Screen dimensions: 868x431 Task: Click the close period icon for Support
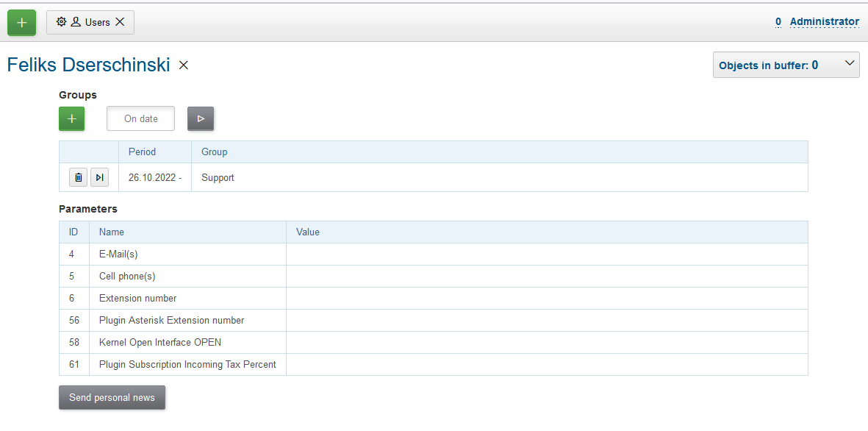[x=99, y=177]
